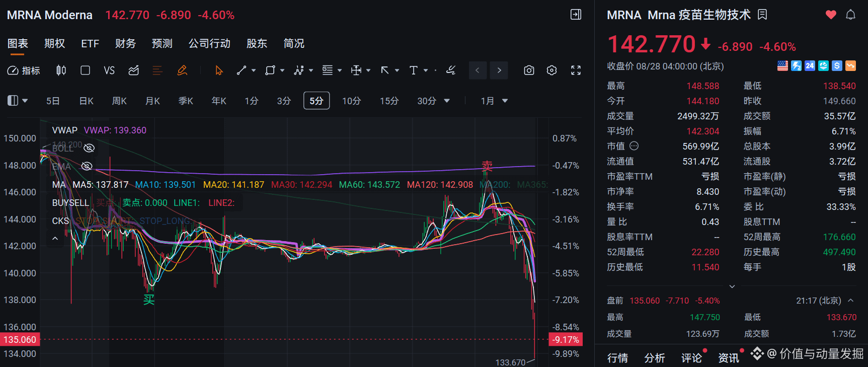
Task: Click the info icon beside 市值
Action: (634, 146)
